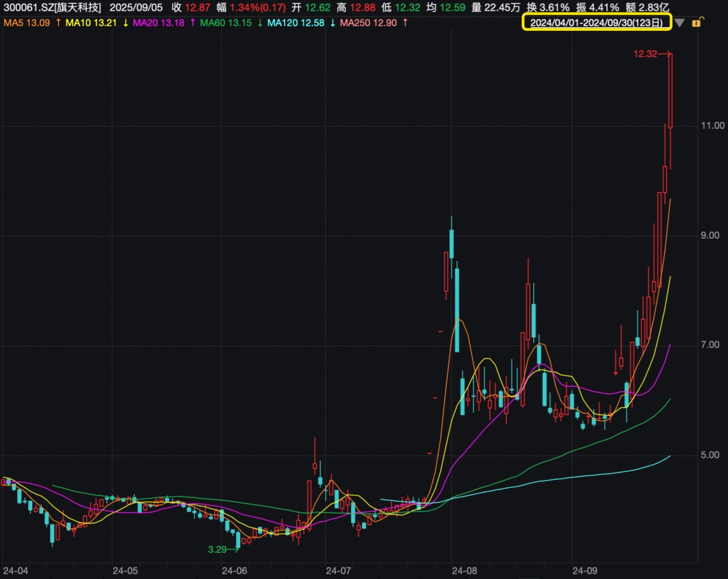Open the gray triangle date range dropdown

[x=679, y=23]
